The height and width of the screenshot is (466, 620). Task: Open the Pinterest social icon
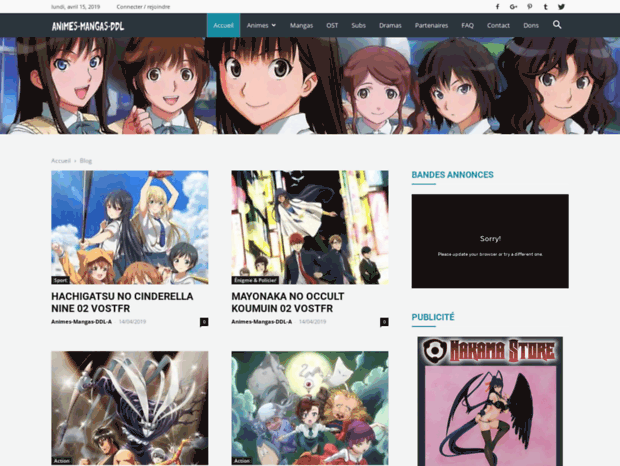[x=529, y=7]
